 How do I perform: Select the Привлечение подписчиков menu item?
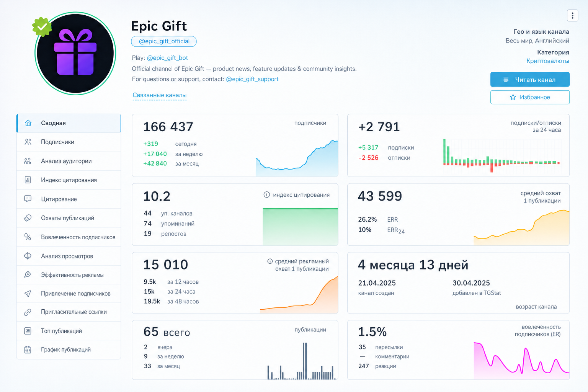69,293
